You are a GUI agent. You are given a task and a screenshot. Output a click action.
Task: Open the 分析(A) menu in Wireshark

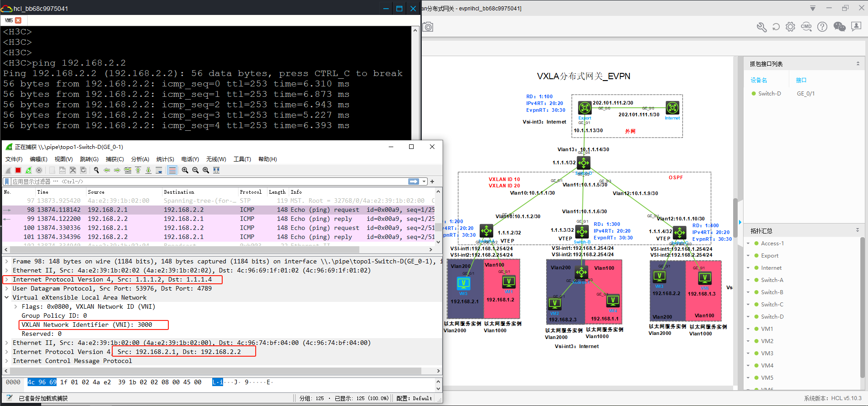pyautogui.click(x=140, y=159)
